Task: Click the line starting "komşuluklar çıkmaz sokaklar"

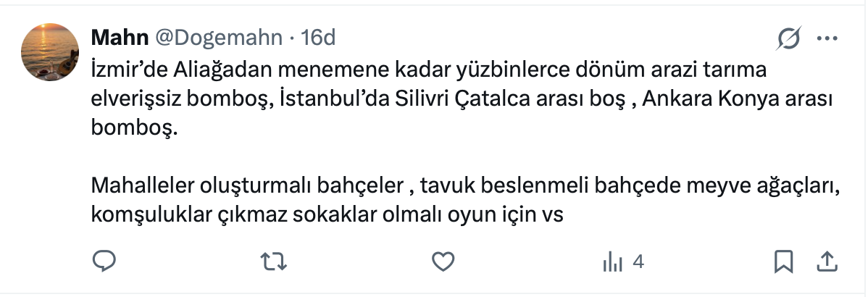Action: 327,215
